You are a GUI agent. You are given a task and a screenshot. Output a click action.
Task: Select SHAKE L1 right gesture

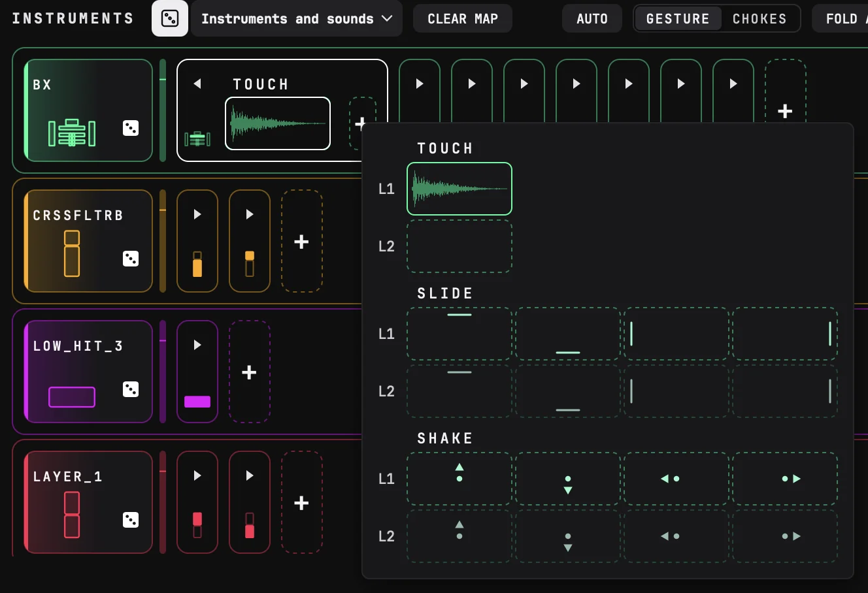pyautogui.click(x=785, y=479)
